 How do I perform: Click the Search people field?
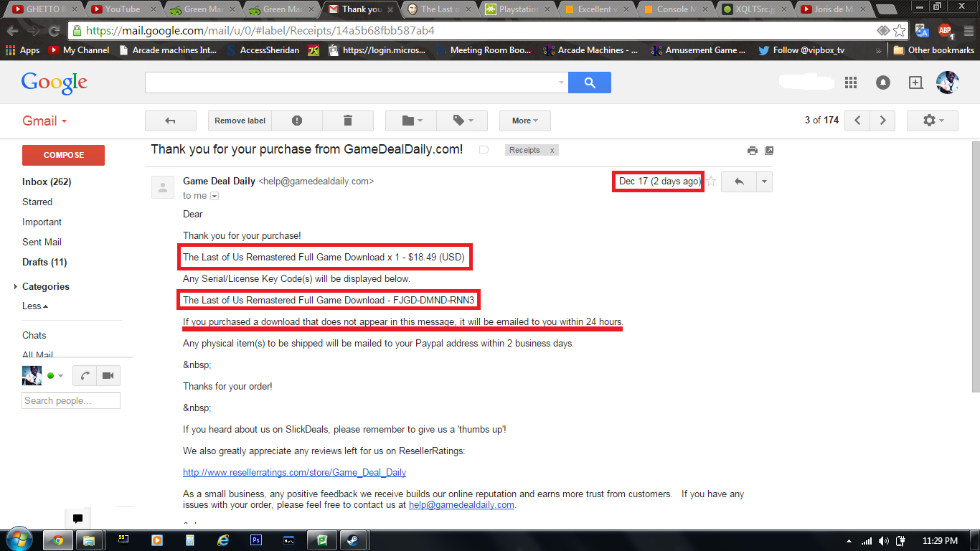[x=71, y=401]
